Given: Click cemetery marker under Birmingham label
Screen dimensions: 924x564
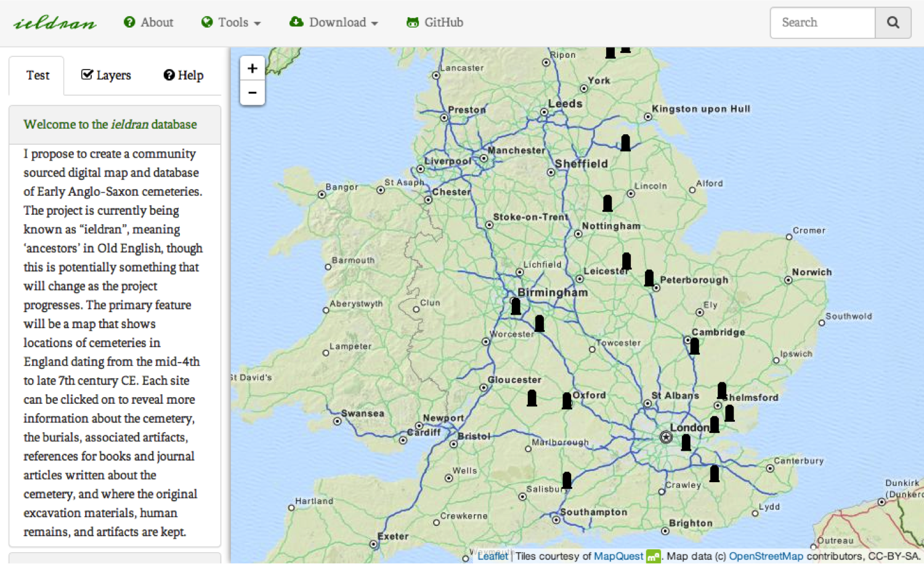Looking at the screenshot, I should tap(516, 307).
